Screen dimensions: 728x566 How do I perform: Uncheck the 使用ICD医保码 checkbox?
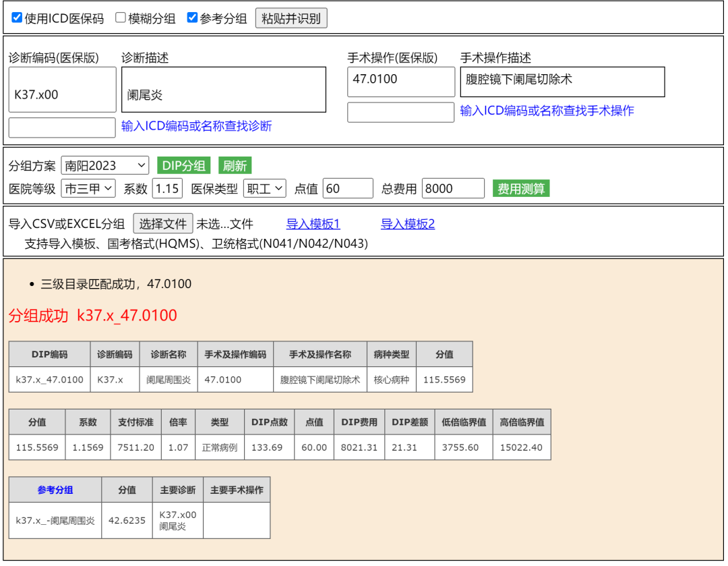point(17,18)
